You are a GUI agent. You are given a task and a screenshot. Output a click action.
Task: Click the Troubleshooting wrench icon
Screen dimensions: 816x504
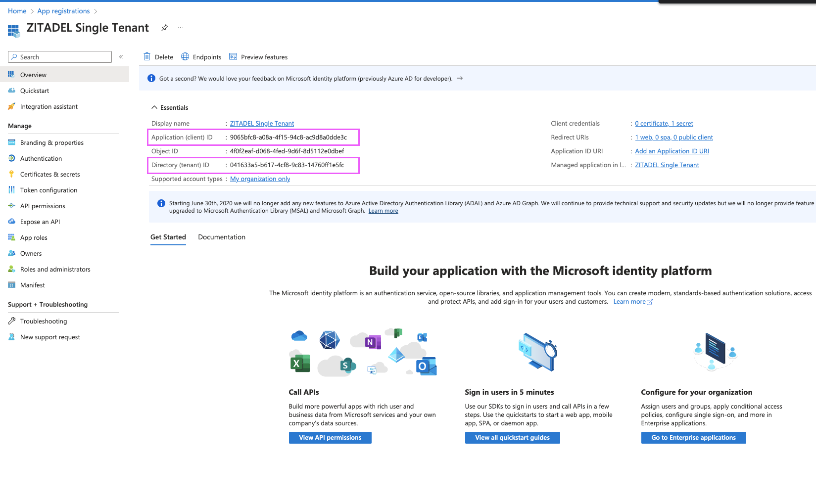tap(11, 321)
